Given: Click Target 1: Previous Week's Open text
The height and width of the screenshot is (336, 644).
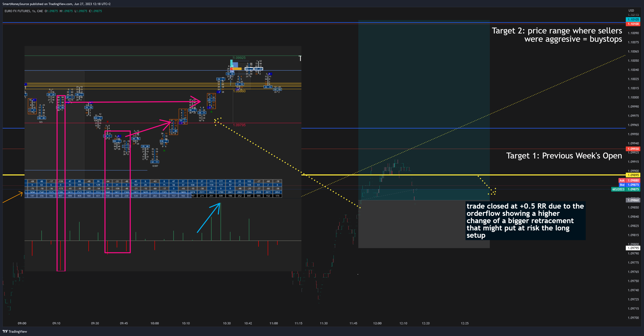Looking at the screenshot, I should coord(564,156).
